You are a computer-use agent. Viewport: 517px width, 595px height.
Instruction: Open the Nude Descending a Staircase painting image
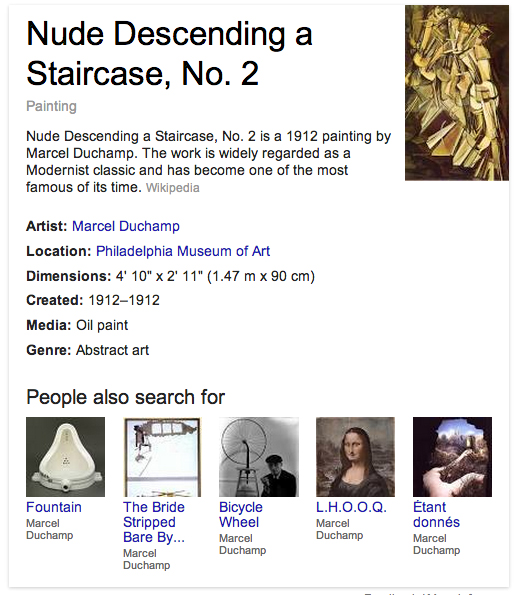click(x=457, y=93)
